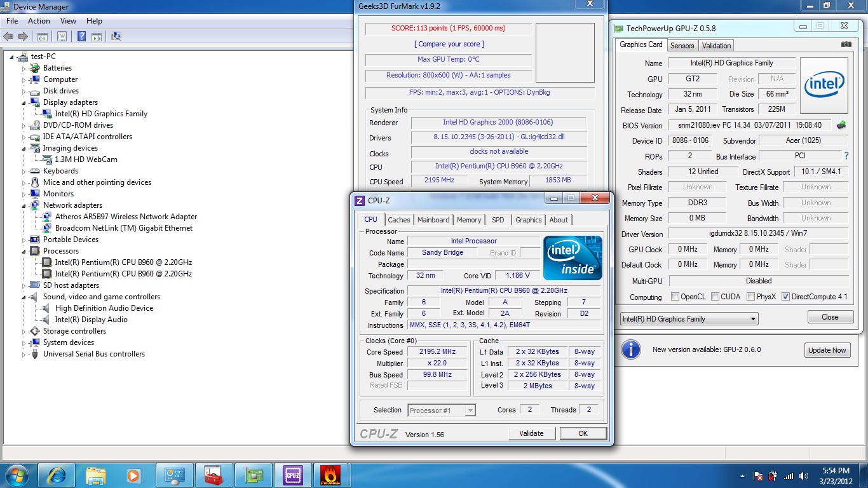Click the OK button in CPU-Z
Screen dimensions: 868x488
[x=583, y=433]
